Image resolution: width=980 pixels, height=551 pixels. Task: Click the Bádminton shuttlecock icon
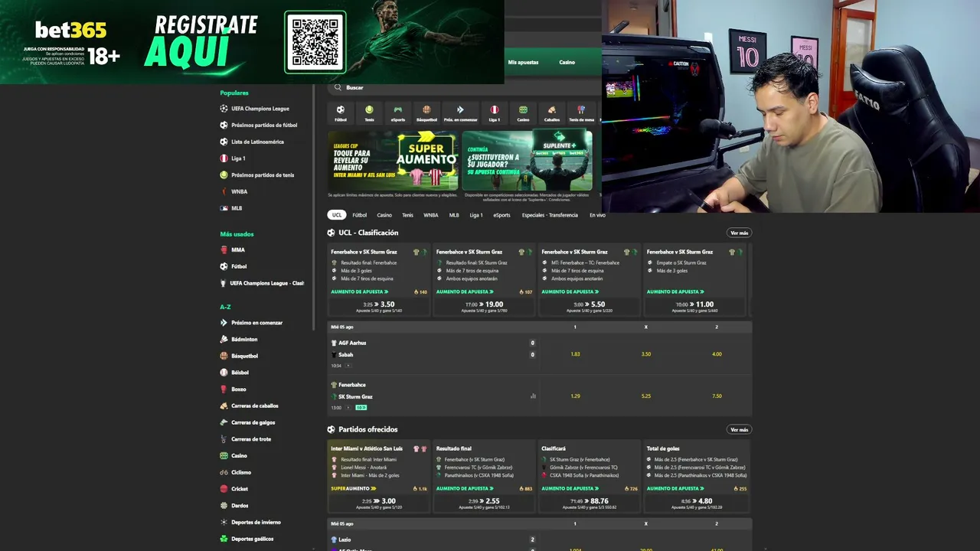tap(224, 339)
